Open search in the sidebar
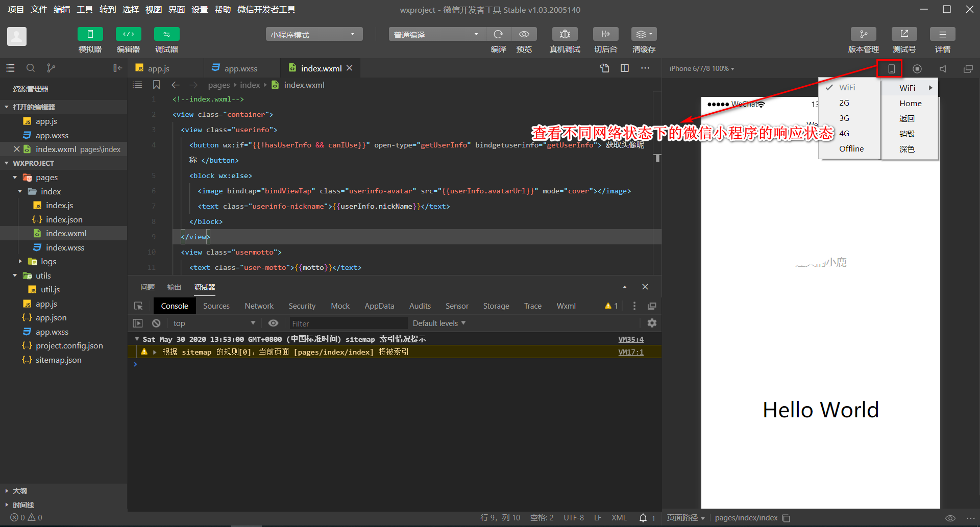980x527 pixels. click(31, 68)
